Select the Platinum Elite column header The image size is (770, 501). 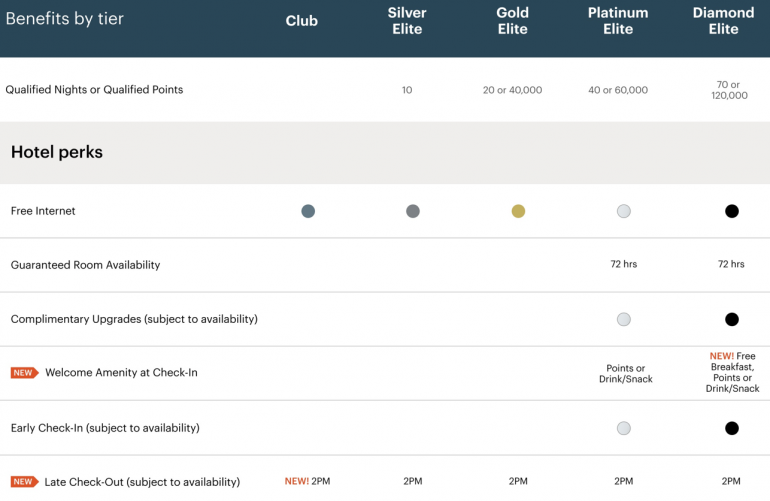coord(618,21)
